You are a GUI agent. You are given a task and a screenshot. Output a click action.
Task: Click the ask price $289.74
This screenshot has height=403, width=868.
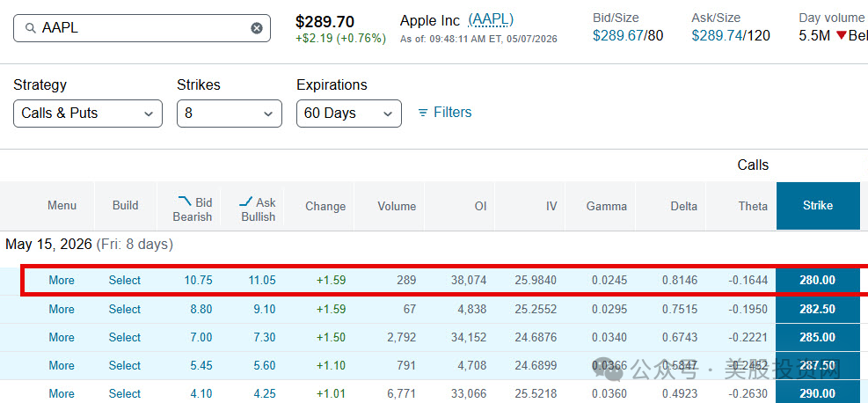click(x=717, y=36)
